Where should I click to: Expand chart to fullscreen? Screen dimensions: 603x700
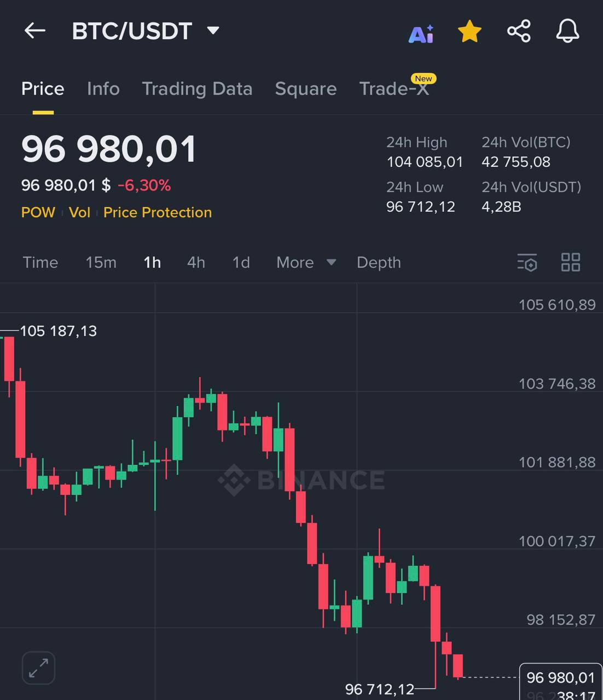[x=38, y=668]
